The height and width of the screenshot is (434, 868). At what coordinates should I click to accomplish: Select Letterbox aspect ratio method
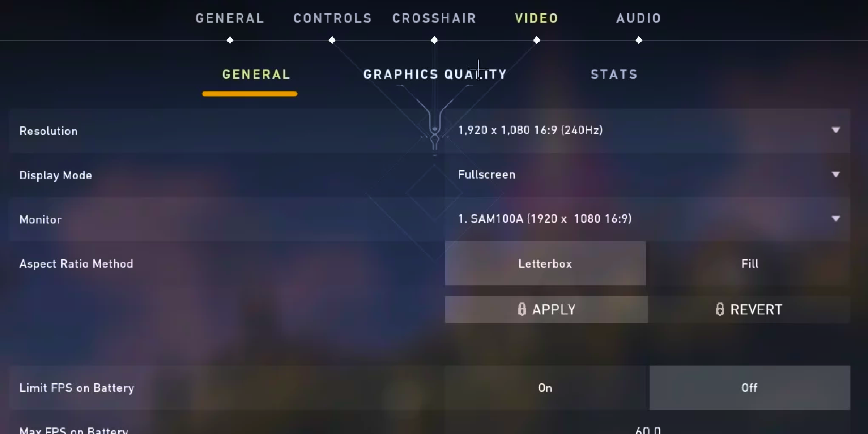coord(546,263)
